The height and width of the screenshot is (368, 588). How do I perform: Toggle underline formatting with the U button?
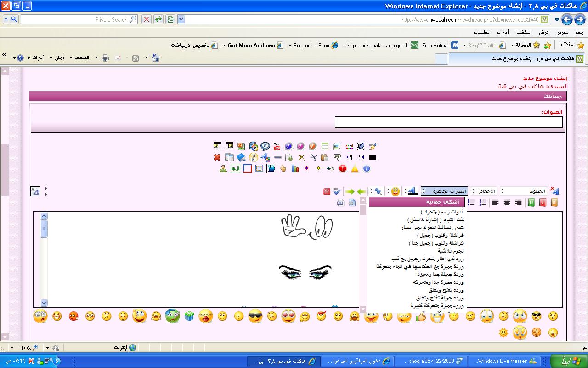coord(531,202)
